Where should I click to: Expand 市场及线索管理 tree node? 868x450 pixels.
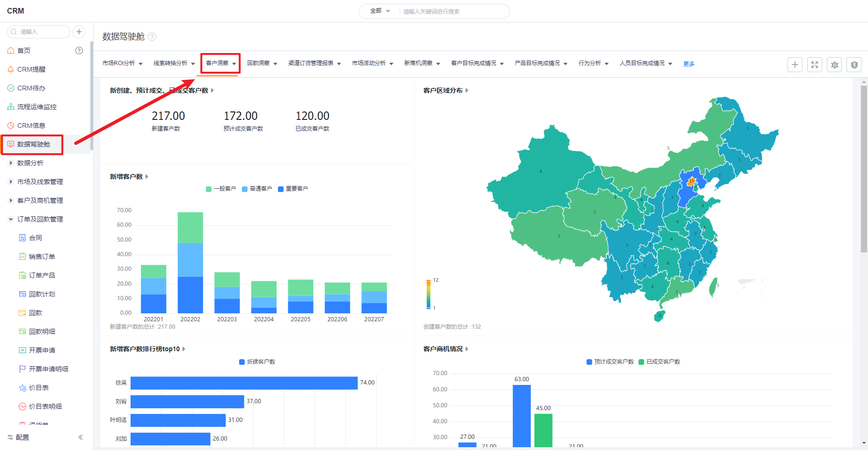click(11, 182)
